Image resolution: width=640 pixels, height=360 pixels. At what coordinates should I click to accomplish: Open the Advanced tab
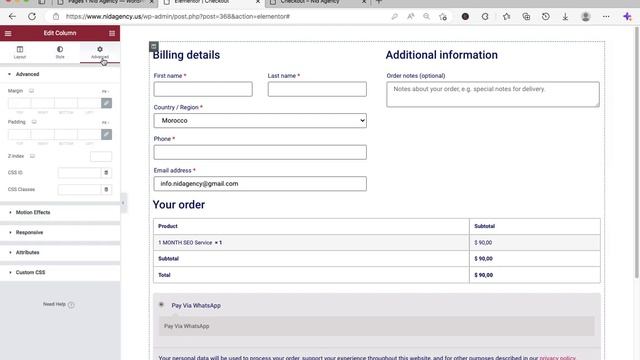click(100, 52)
